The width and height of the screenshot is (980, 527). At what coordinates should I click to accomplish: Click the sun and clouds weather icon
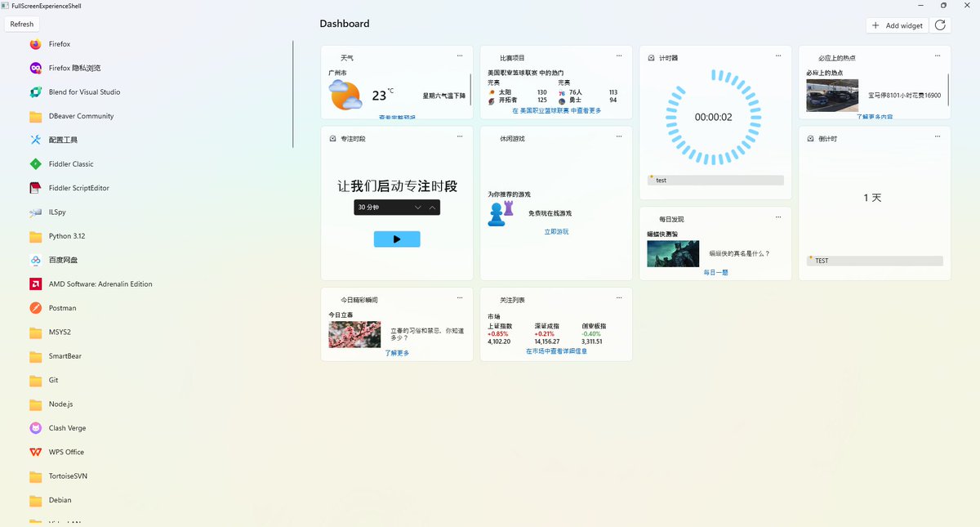click(x=345, y=96)
